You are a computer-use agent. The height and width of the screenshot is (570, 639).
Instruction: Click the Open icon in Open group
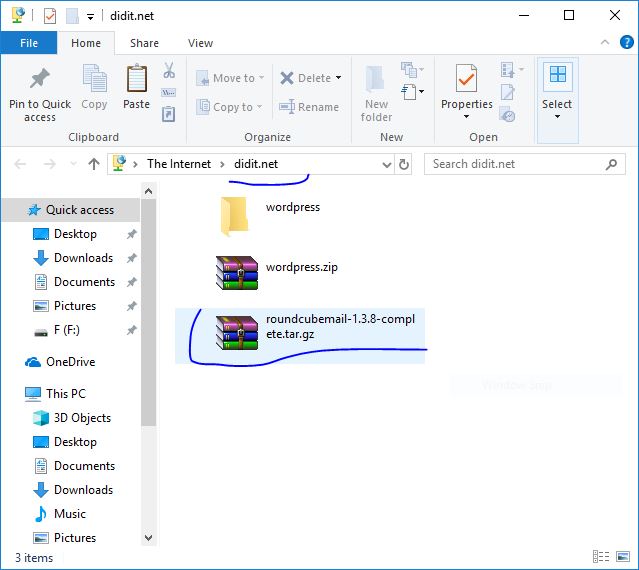click(508, 70)
